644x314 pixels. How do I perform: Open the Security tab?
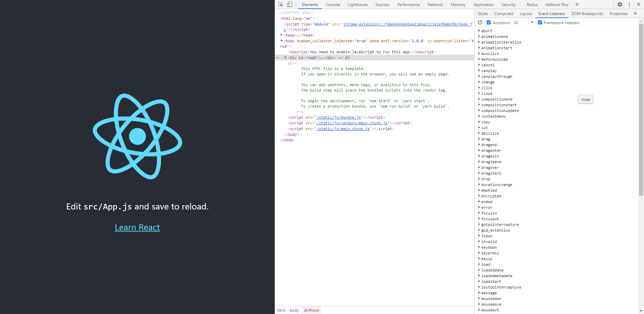(x=508, y=5)
